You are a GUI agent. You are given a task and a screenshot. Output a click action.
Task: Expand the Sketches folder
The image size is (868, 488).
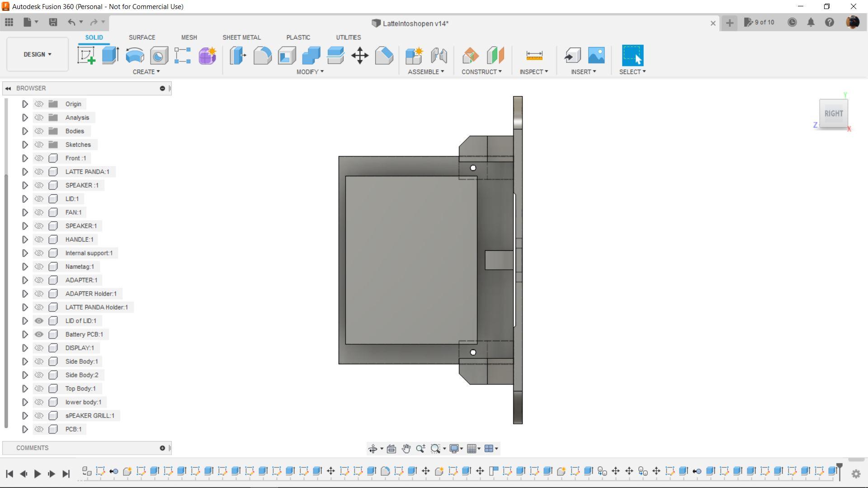point(25,145)
